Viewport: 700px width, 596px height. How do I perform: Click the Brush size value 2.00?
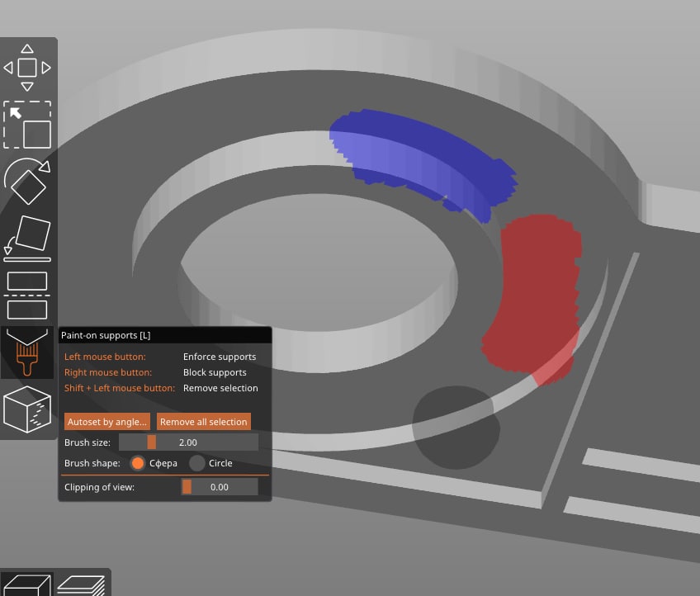pos(188,442)
